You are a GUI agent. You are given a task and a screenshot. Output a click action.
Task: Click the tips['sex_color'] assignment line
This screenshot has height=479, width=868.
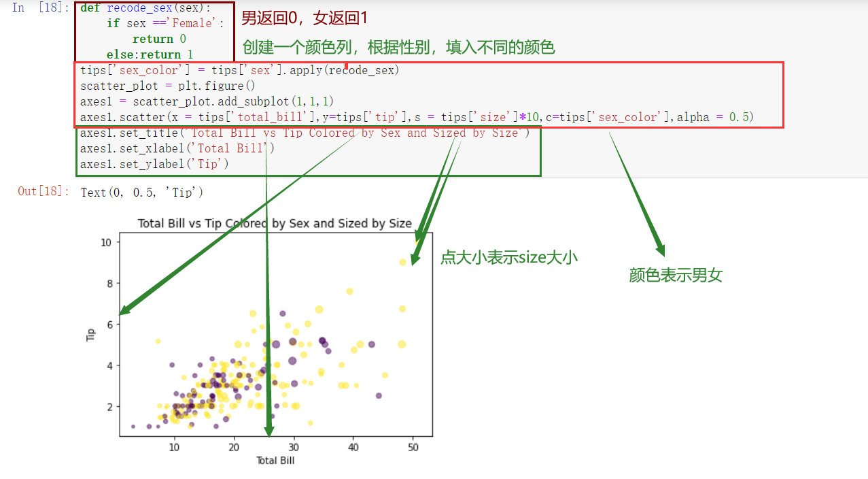click(239, 70)
